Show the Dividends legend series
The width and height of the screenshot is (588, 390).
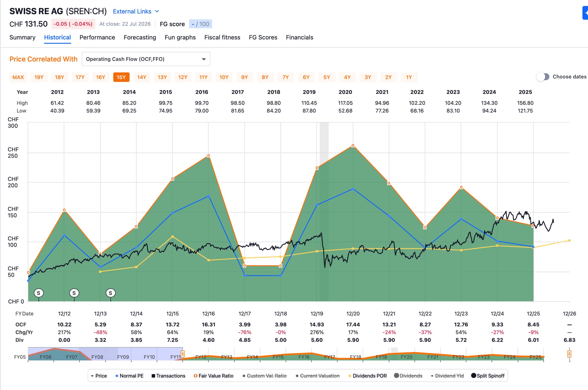tap(408, 376)
